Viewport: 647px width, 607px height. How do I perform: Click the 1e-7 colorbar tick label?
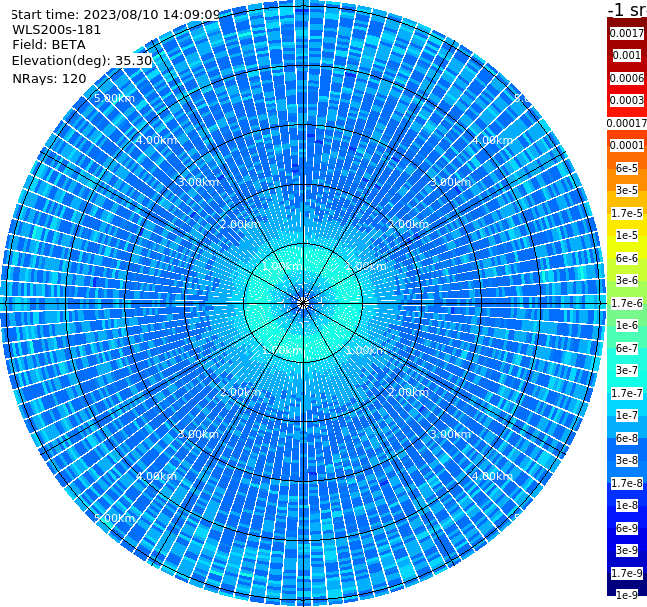coord(627,415)
